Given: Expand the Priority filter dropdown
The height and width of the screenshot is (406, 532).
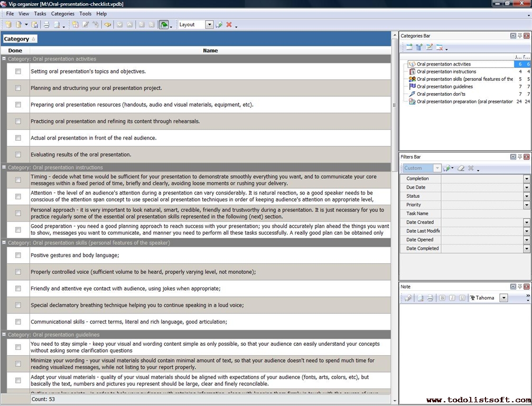Looking at the screenshot, I should (x=526, y=205).
